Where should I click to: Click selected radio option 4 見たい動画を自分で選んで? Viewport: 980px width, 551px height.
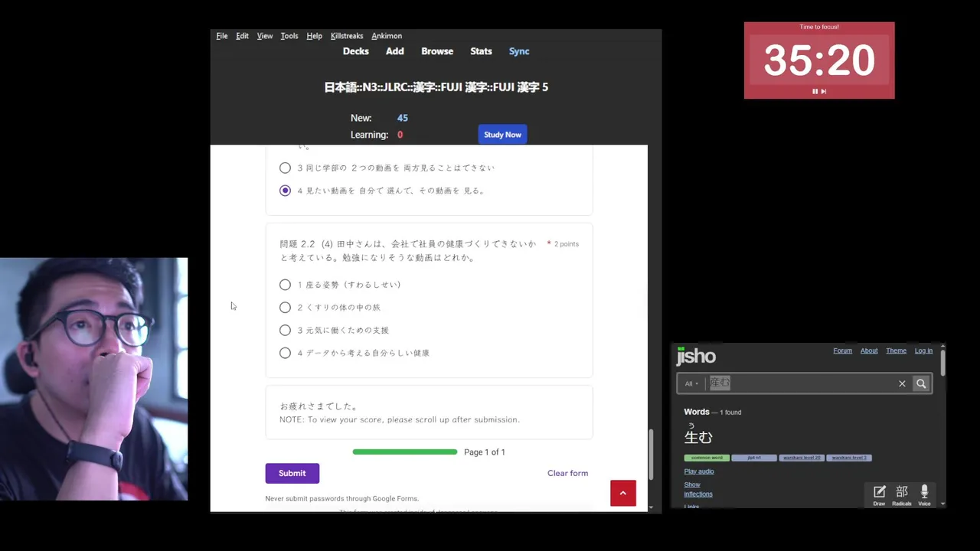pyautogui.click(x=285, y=191)
